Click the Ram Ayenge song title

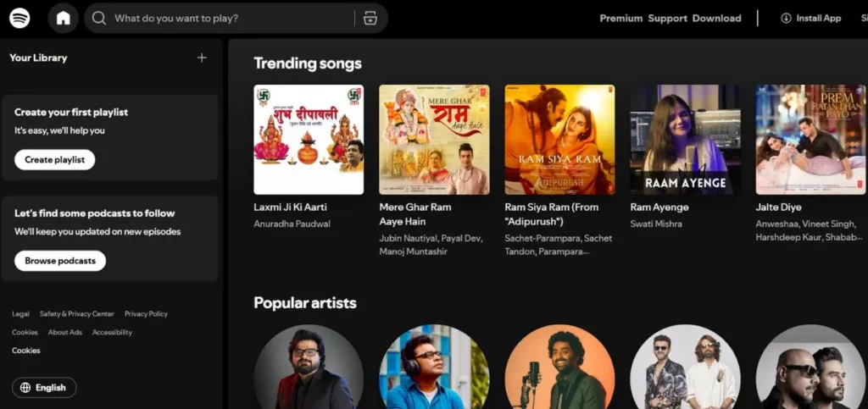(x=659, y=207)
